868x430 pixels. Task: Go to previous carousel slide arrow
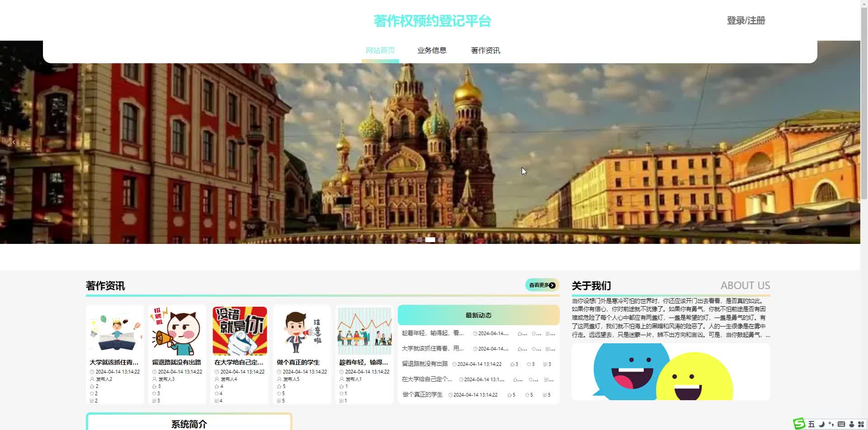point(14,142)
